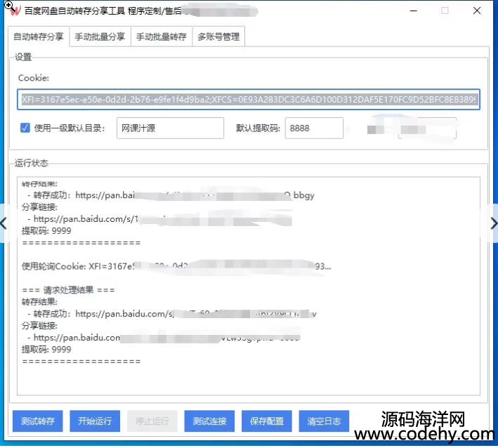The image size is (498, 448).
Task: Start the job with 开始运行
Action: (x=95, y=421)
